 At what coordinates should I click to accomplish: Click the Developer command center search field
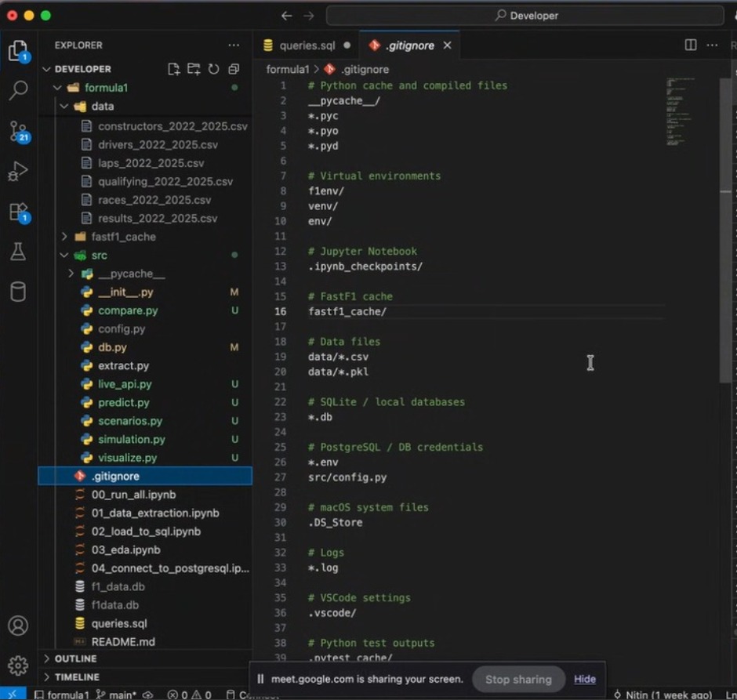tap(525, 16)
